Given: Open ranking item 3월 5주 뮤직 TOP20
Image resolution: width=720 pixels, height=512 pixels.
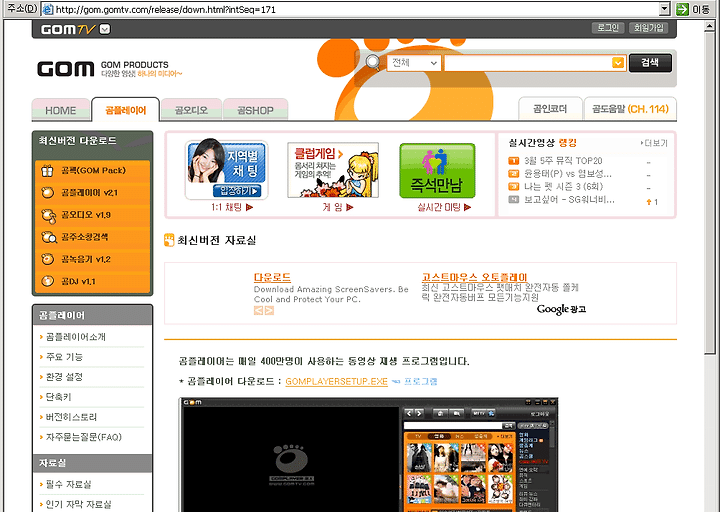Looking at the screenshot, I should coord(563,161).
